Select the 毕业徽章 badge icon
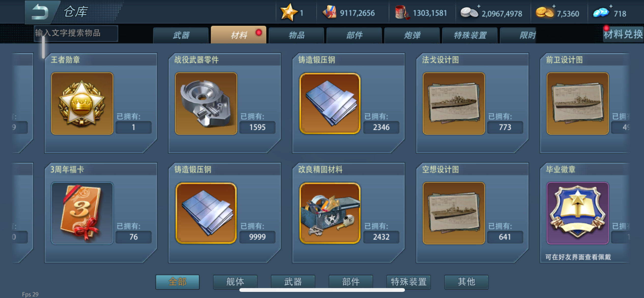The height and width of the screenshot is (298, 644). tap(578, 213)
